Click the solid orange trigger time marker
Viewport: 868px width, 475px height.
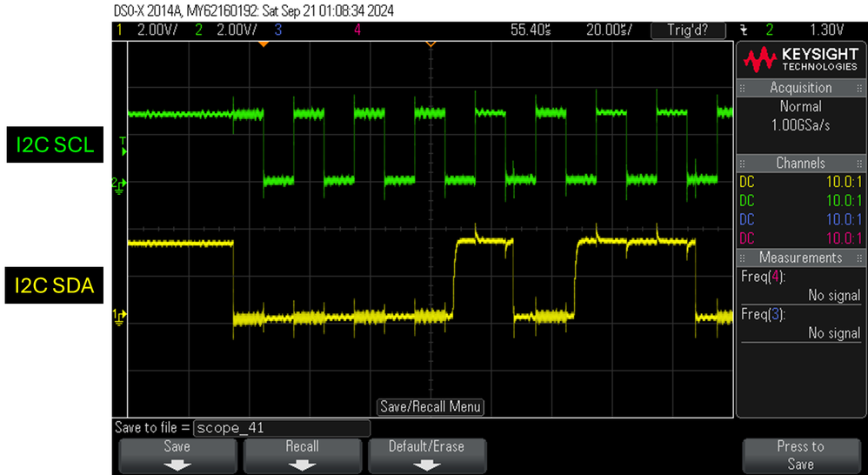pyautogui.click(x=264, y=43)
